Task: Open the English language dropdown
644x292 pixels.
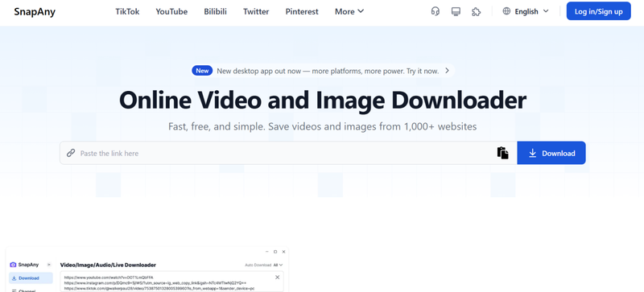Action: [x=526, y=11]
